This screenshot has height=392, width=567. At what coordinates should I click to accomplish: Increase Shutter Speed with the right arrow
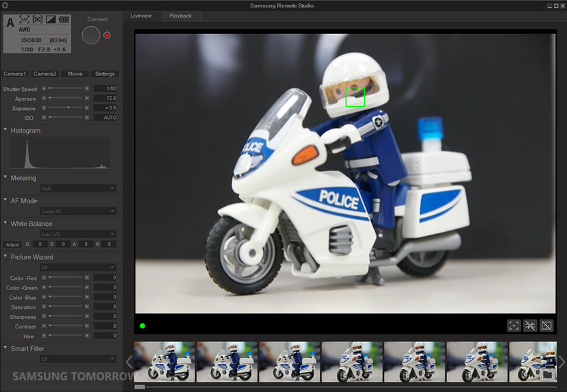pos(87,89)
